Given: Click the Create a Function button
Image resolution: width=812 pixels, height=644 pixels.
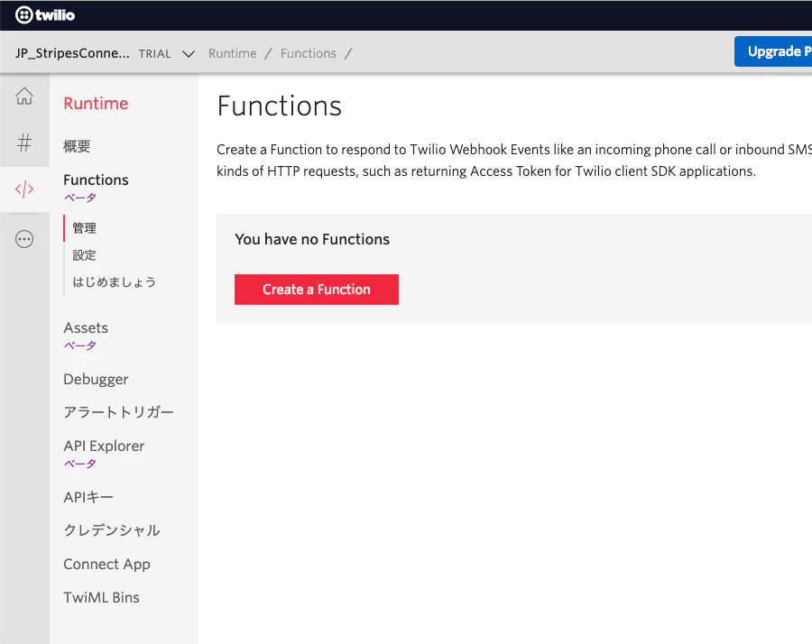Looking at the screenshot, I should [317, 290].
